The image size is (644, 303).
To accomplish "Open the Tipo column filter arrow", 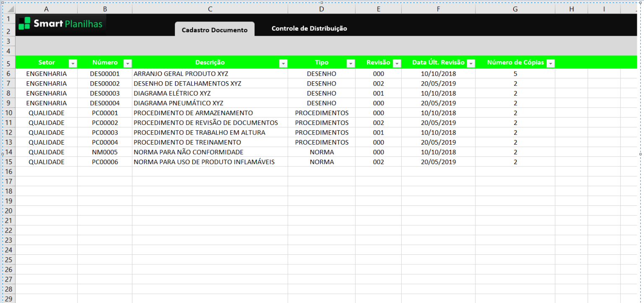I will 351,63.
